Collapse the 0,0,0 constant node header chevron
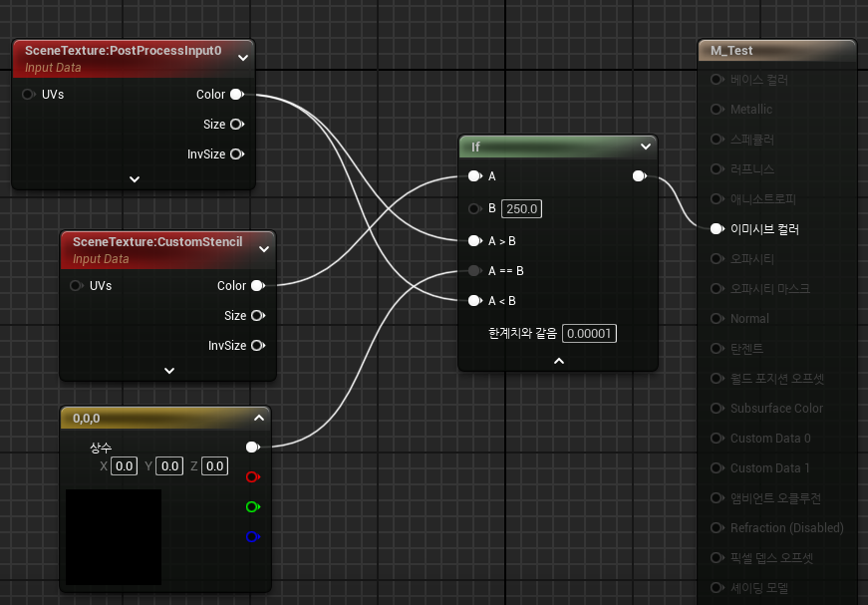The height and width of the screenshot is (605, 868). [x=258, y=418]
